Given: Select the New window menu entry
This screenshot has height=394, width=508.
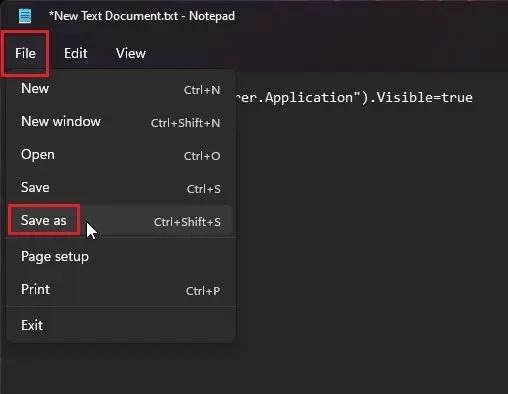Looking at the screenshot, I should [121, 122].
